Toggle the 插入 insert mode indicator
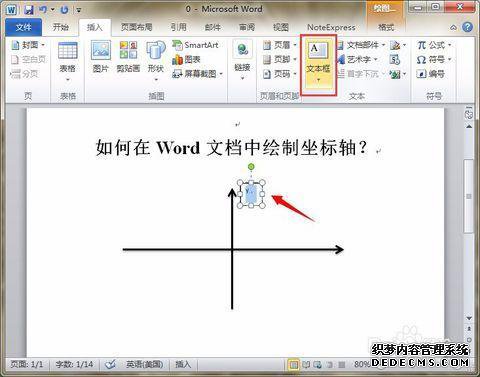The width and height of the screenshot is (480, 377). tap(183, 364)
